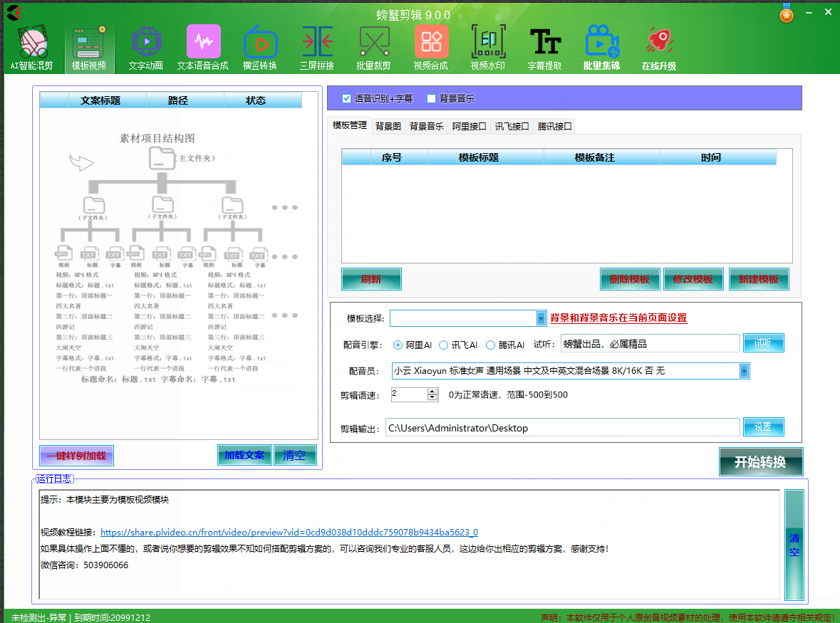
Task: Select the 讯飞AI radio button
Action: (x=443, y=345)
